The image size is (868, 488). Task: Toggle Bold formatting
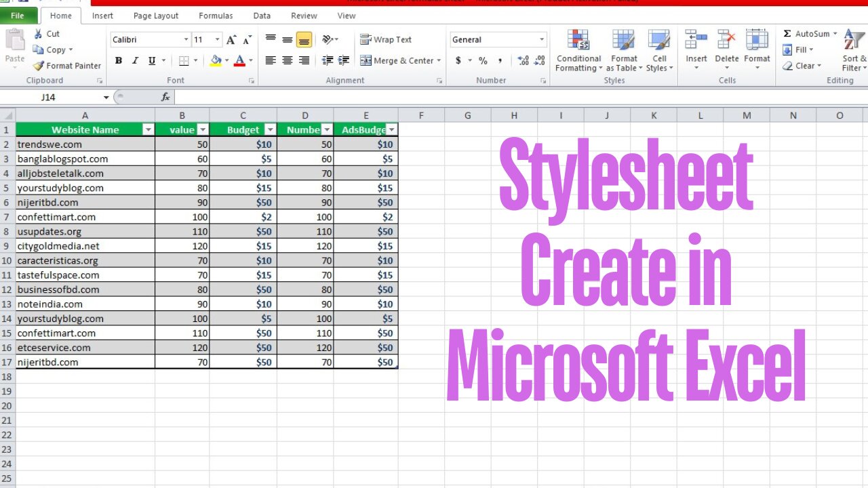click(119, 61)
